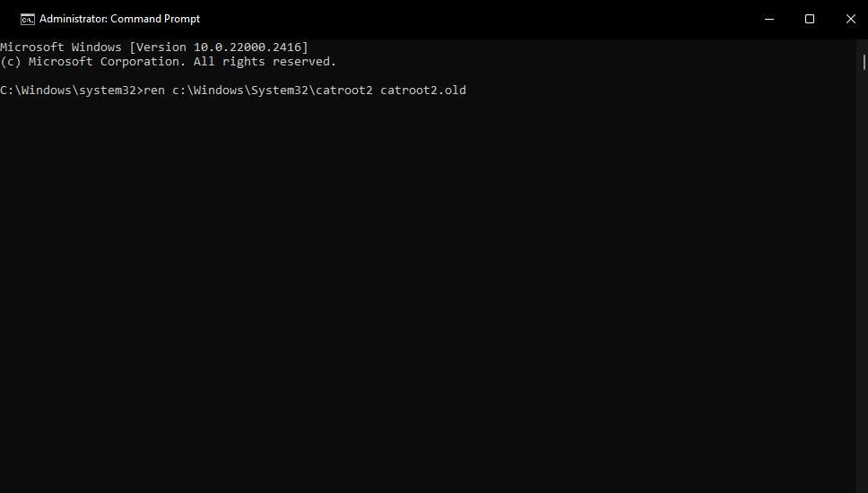Open the Command Prompt system menu icon
868x493 pixels.
[28, 19]
